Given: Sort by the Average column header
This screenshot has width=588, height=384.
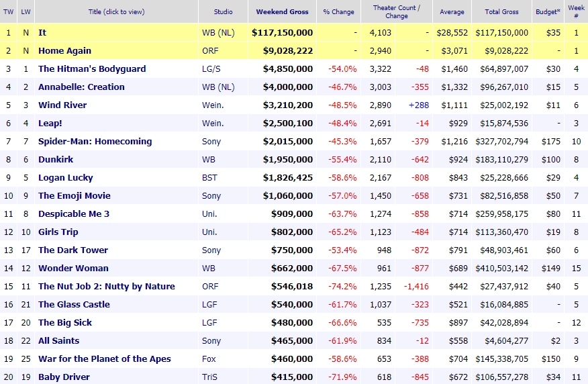Looking at the screenshot, I should click(452, 12).
